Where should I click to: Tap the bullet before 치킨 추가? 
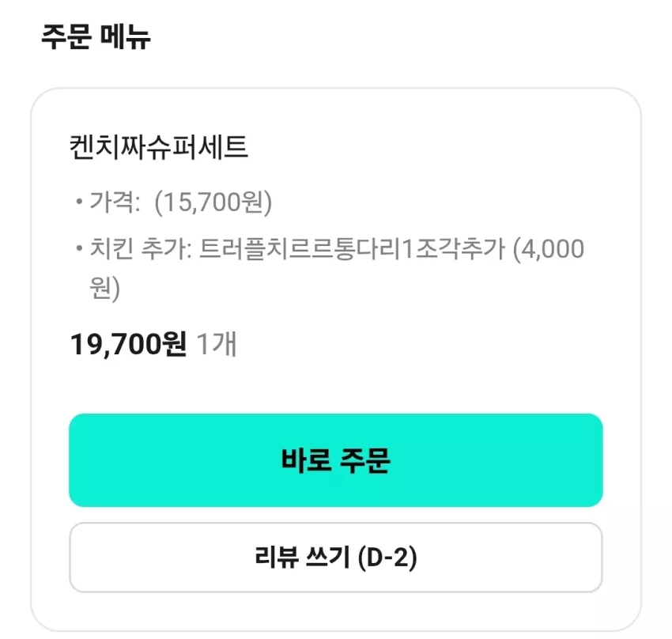(x=79, y=248)
